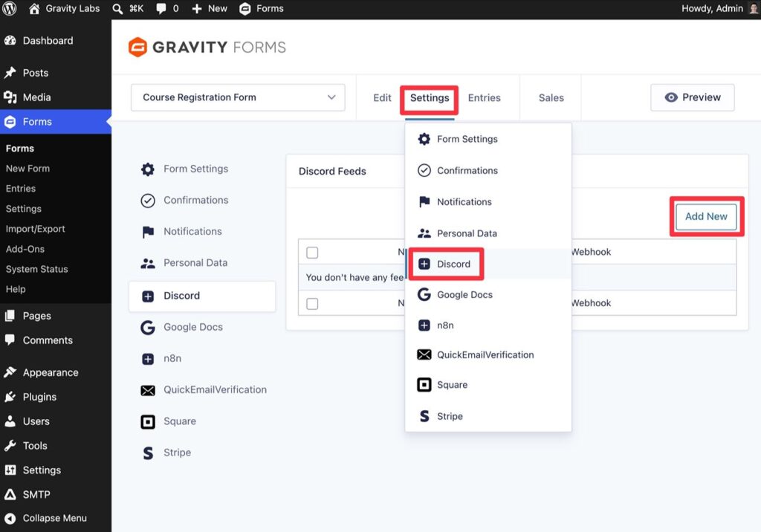Click Webhook column header in table
This screenshot has height=532, width=761.
pyautogui.click(x=591, y=252)
